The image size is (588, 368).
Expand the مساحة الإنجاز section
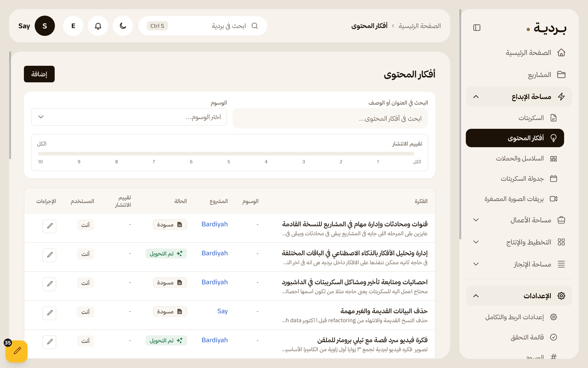[519, 264]
